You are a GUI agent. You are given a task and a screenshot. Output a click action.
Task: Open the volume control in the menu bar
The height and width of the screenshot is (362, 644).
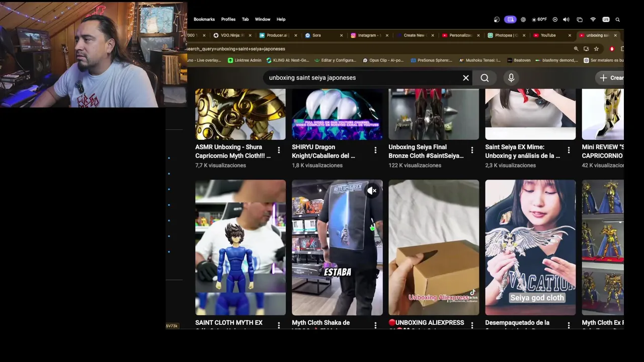pyautogui.click(x=567, y=20)
